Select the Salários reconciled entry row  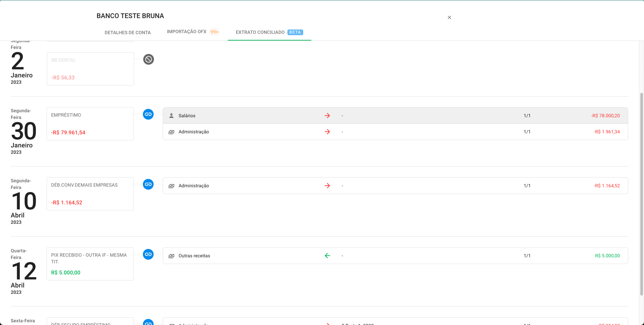pyautogui.click(x=395, y=116)
